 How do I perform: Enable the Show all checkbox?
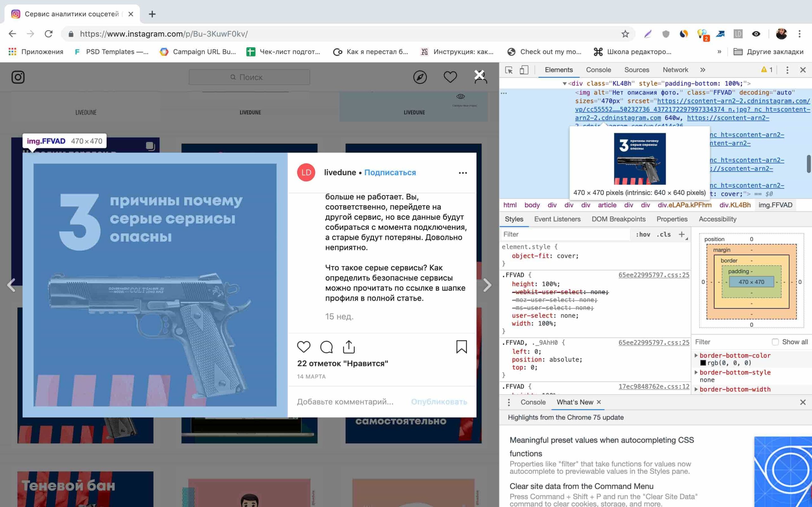pos(775,342)
